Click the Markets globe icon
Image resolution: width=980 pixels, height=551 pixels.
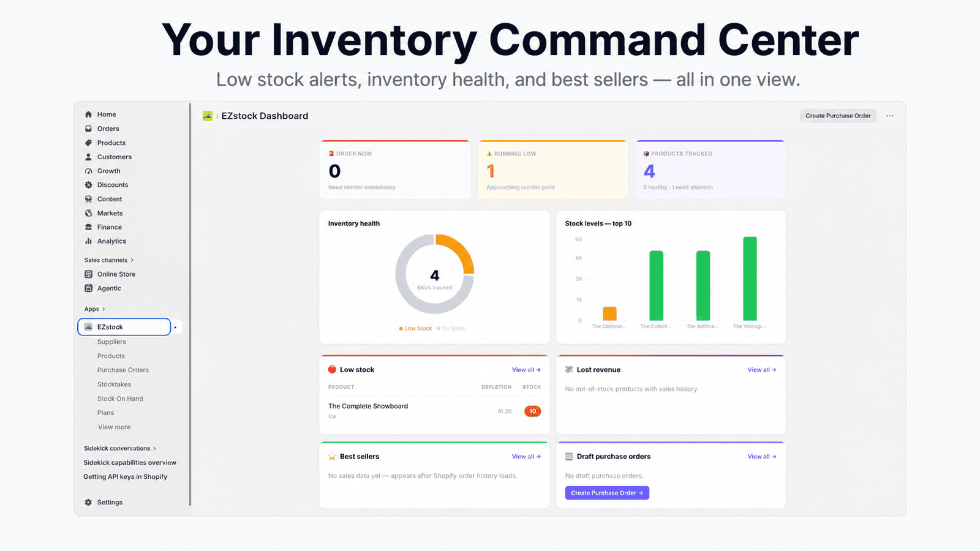(x=88, y=213)
